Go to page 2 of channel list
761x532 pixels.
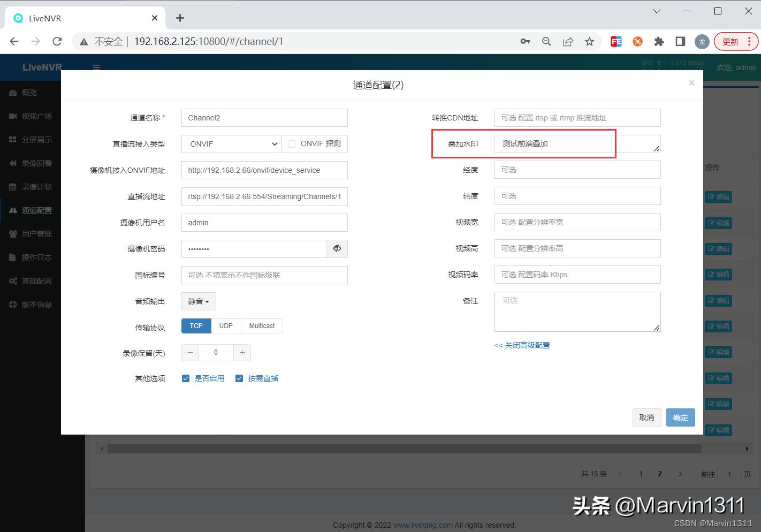point(659,474)
